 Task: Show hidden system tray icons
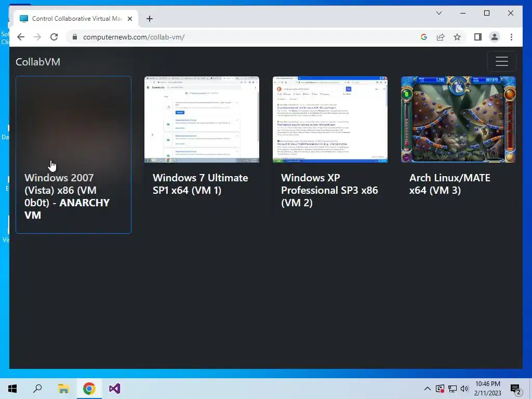click(x=428, y=389)
